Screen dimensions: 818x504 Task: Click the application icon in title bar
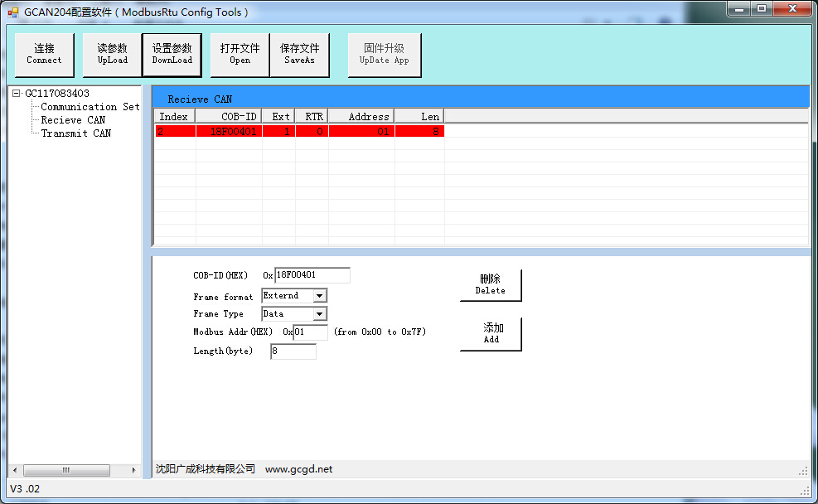coord(12,11)
